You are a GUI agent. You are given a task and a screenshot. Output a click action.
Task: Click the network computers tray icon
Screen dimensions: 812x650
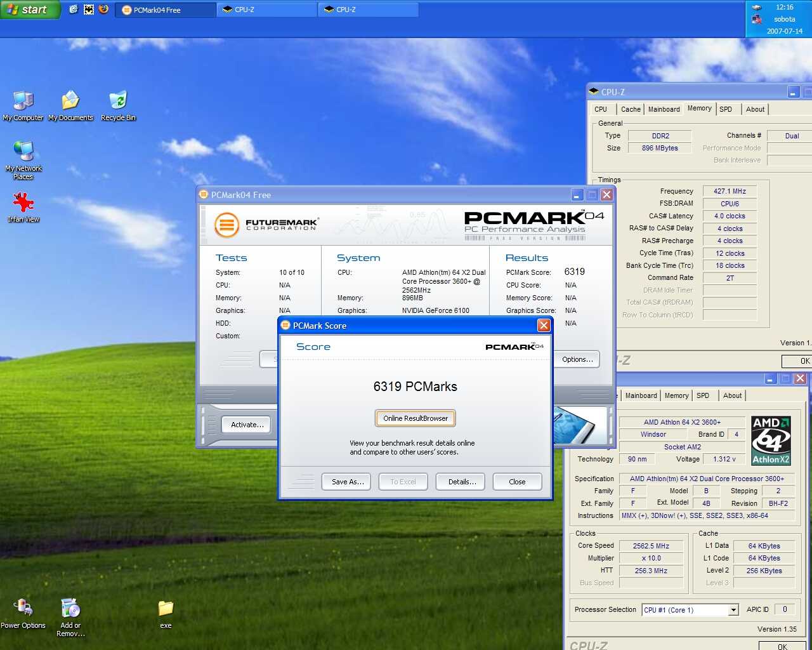click(x=756, y=20)
